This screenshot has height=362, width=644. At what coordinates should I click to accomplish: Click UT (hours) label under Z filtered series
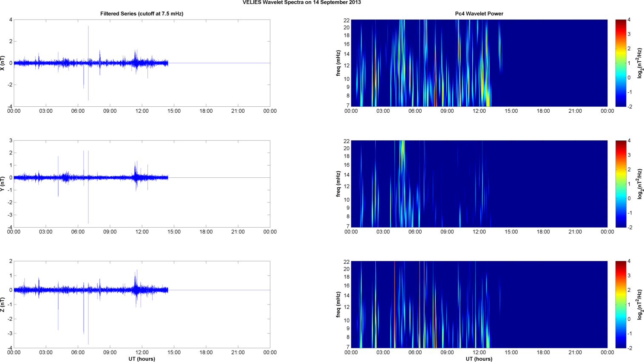tap(142, 359)
